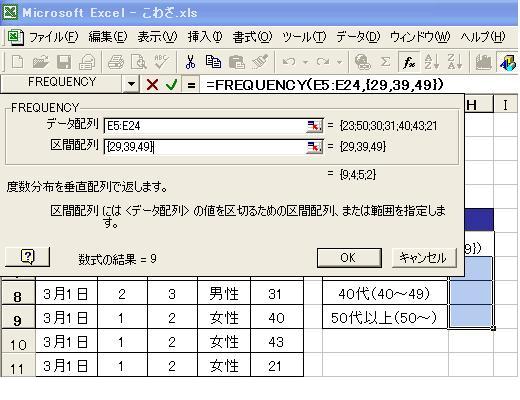Open the ファイル(F) menu
The width and height of the screenshot is (520, 400).
(x=53, y=37)
